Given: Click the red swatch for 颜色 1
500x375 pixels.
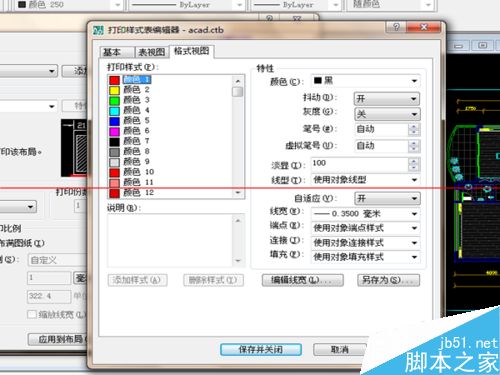Looking at the screenshot, I should tap(114, 80).
